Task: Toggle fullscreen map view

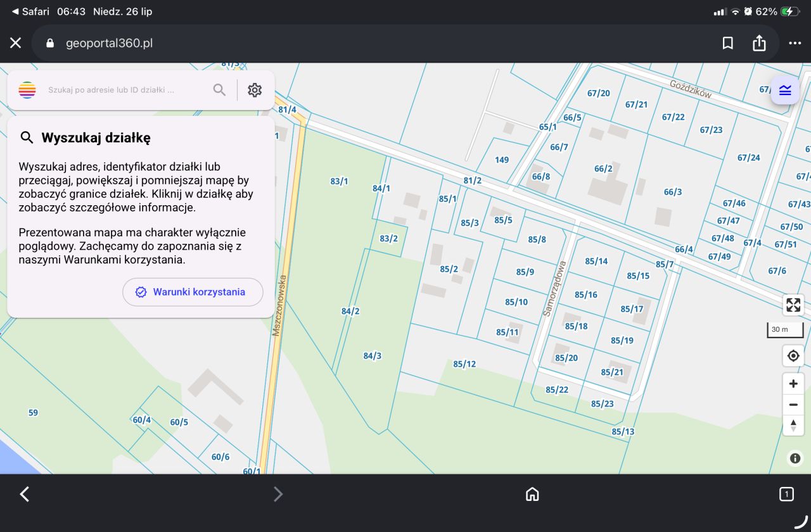Action: click(x=793, y=305)
